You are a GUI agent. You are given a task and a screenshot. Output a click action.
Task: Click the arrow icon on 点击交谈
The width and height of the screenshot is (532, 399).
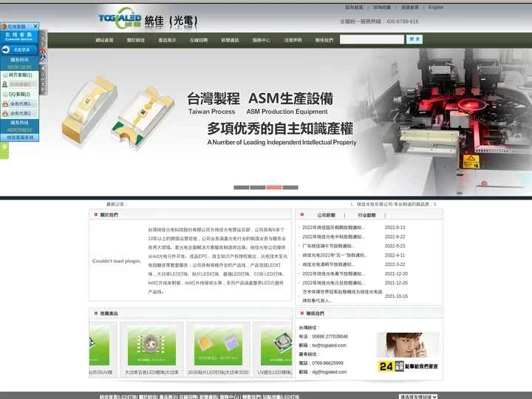[x=5, y=50]
